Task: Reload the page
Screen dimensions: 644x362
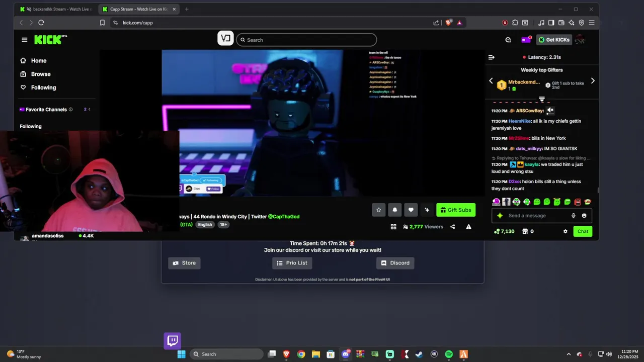Action: [x=41, y=23]
